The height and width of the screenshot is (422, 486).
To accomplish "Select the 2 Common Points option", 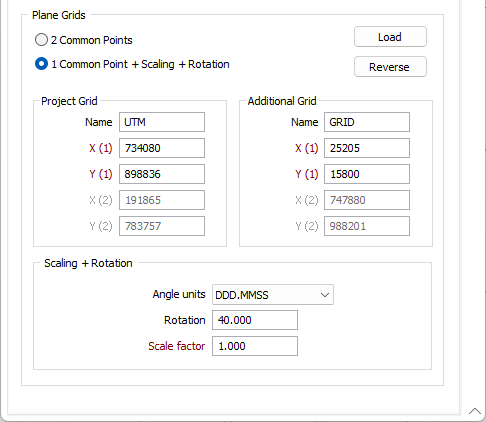I will point(41,40).
